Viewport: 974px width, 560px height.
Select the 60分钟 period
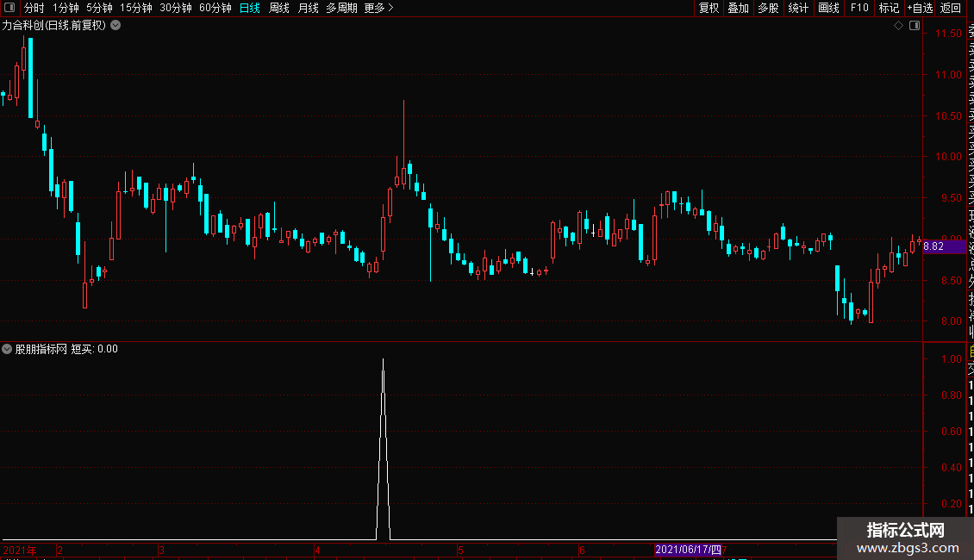215,8
